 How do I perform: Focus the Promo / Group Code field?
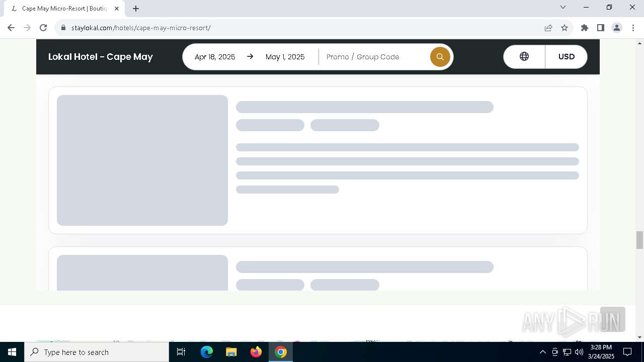point(374,57)
